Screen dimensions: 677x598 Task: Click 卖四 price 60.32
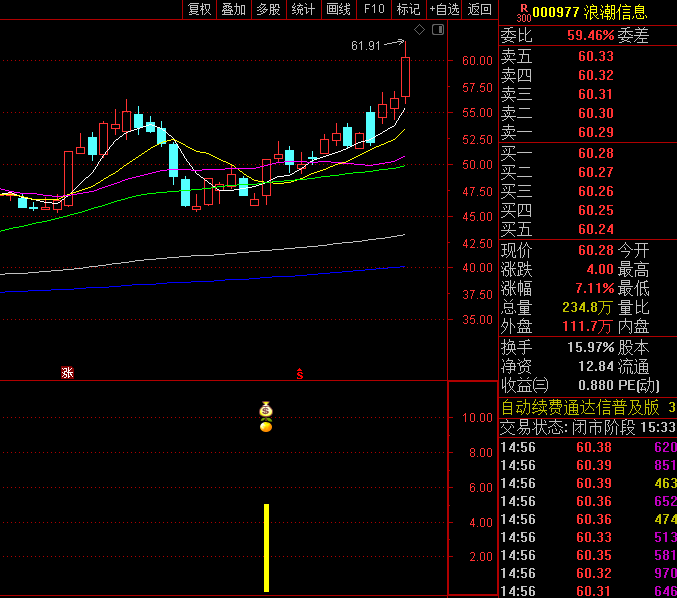click(x=596, y=75)
